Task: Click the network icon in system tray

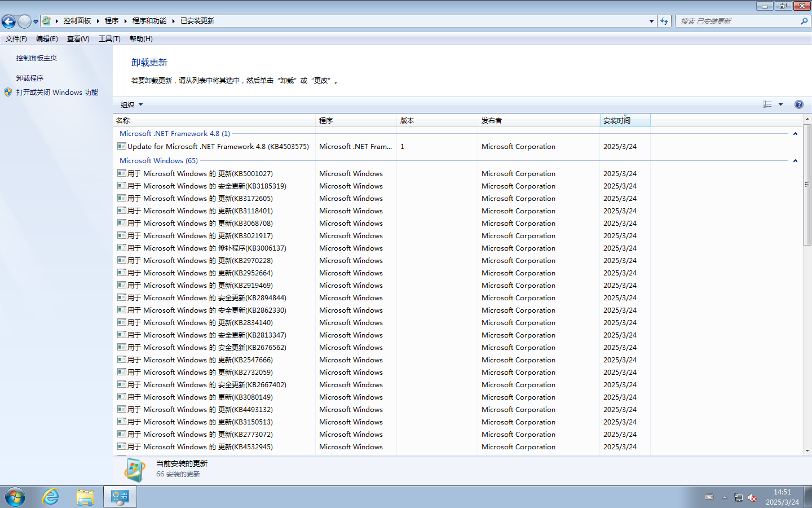Action: [x=739, y=497]
